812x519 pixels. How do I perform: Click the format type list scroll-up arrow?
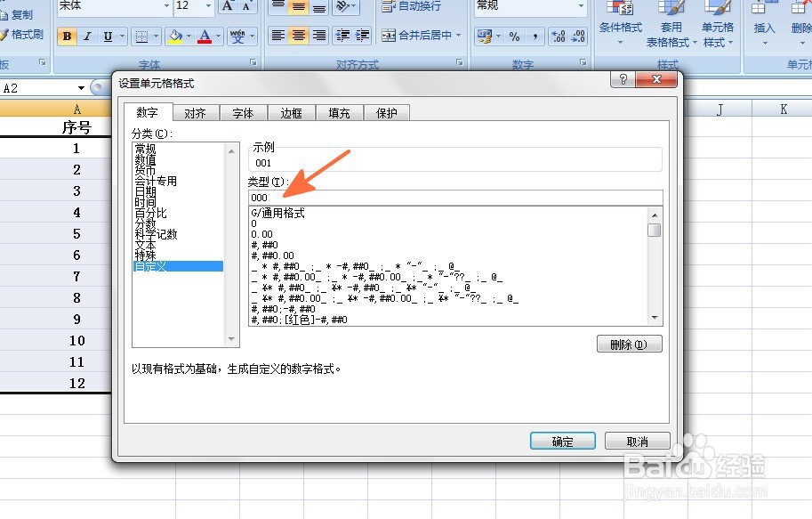[655, 215]
